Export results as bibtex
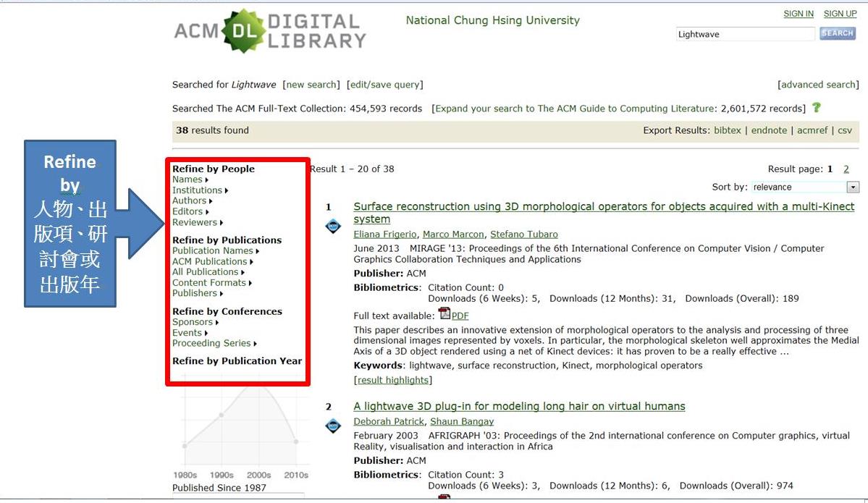 [x=728, y=130]
